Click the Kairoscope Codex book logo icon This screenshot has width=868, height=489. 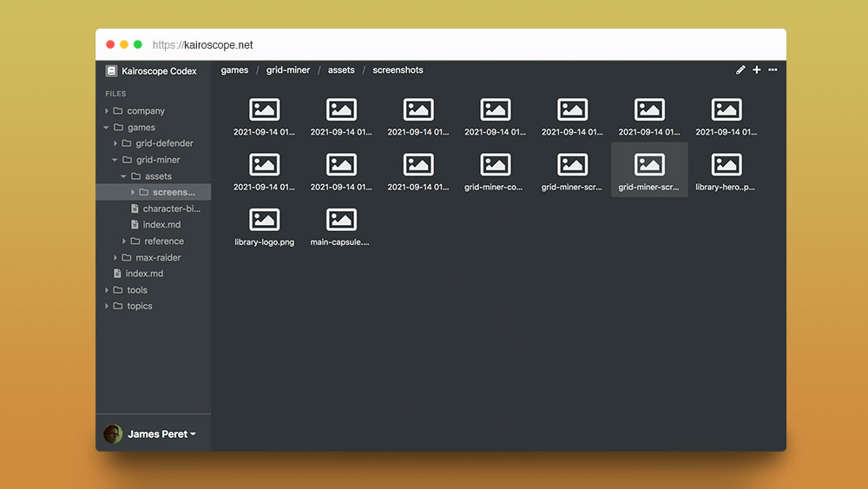click(x=111, y=71)
